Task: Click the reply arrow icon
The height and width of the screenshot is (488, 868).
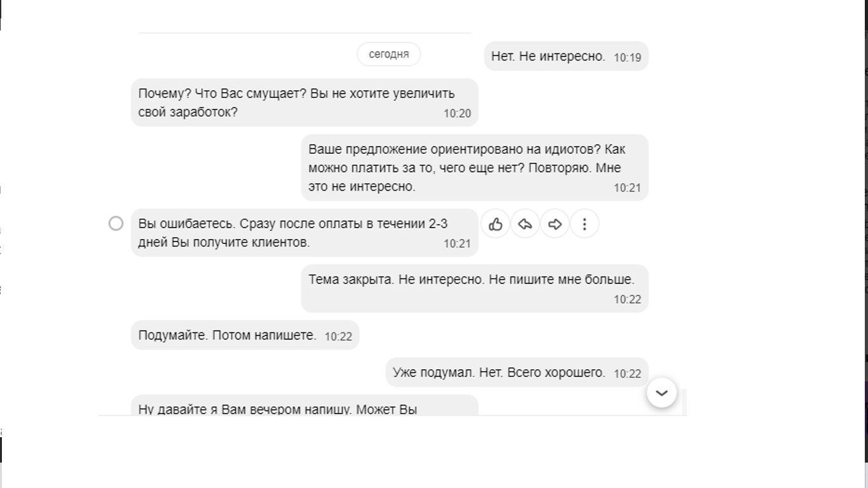Action: [x=525, y=224]
